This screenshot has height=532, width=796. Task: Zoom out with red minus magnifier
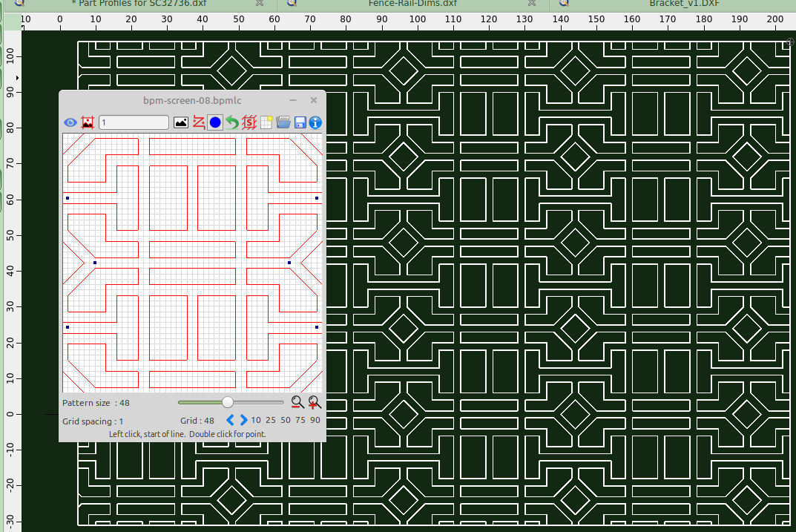[297, 402]
